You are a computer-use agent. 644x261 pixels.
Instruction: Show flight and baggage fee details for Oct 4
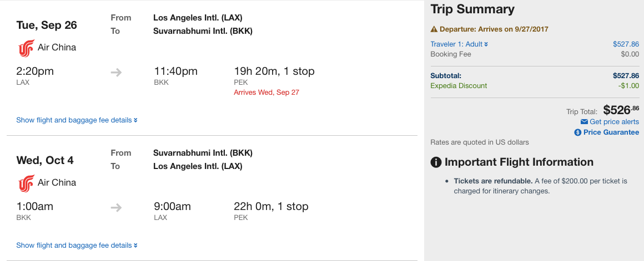pyautogui.click(x=77, y=245)
